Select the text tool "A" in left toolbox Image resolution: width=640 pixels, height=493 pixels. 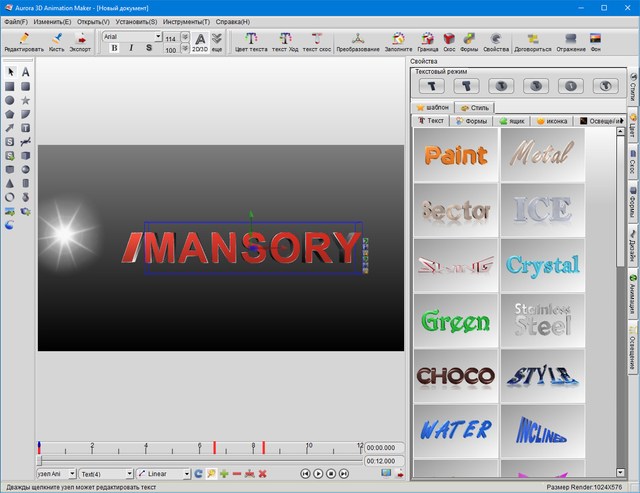(25, 72)
